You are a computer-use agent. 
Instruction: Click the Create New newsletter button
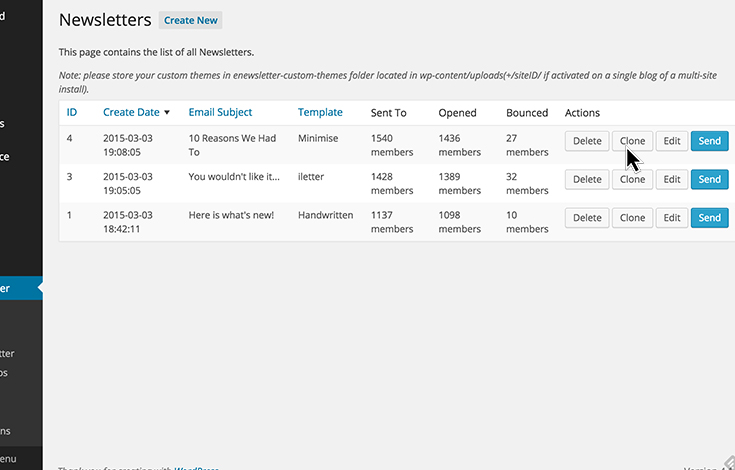point(190,20)
